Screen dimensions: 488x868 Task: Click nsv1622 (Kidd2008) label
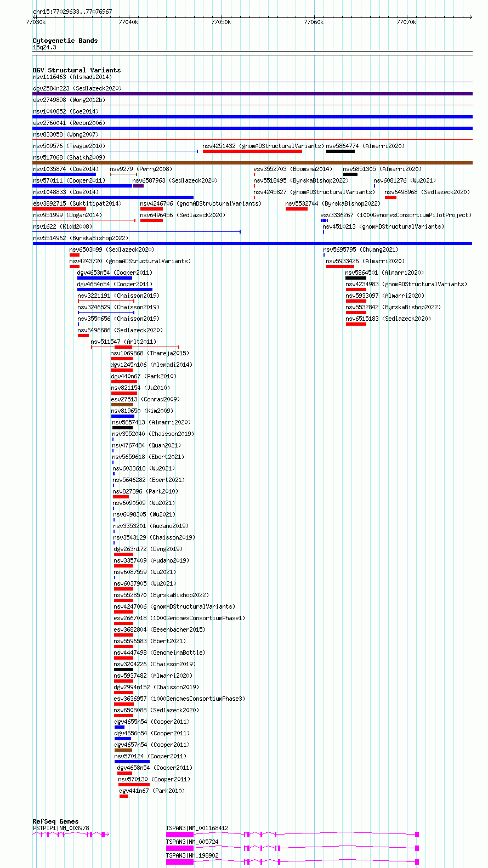(x=62, y=226)
